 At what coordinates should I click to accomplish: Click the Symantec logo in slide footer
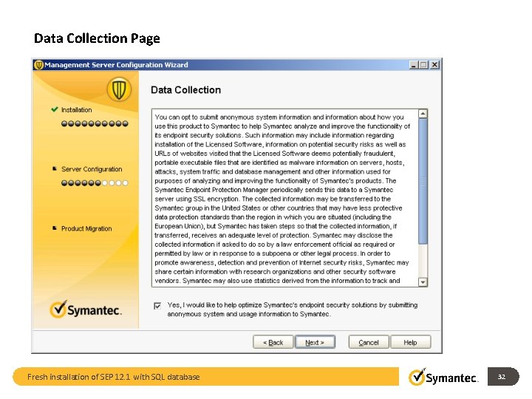[443, 377]
